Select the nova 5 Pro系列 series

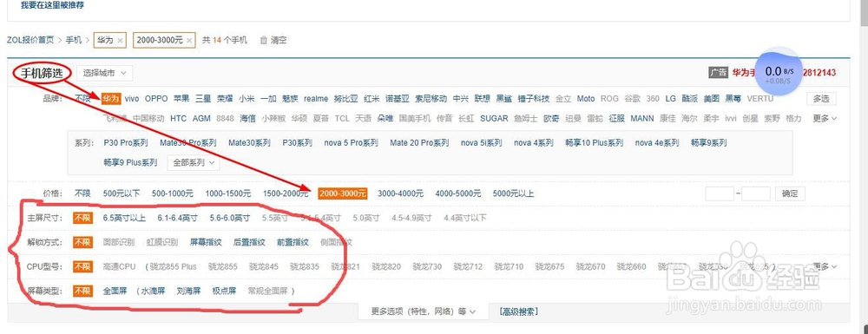[x=351, y=142]
